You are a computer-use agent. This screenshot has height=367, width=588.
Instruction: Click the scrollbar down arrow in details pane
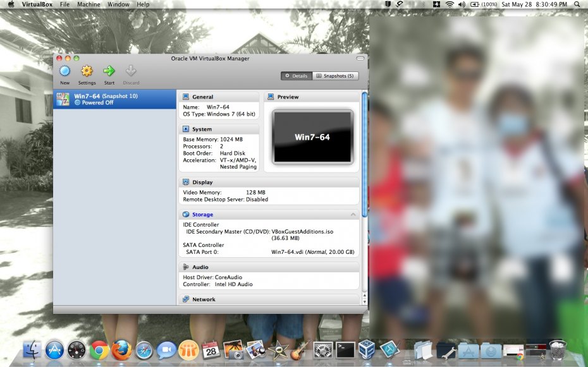click(365, 302)
